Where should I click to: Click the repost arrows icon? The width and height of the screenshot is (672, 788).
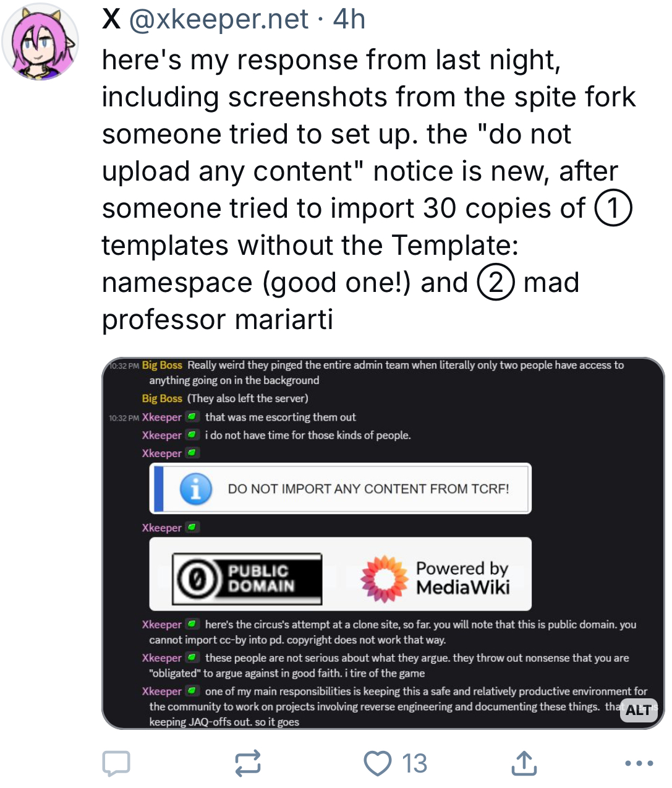click(x=248, y=763)
